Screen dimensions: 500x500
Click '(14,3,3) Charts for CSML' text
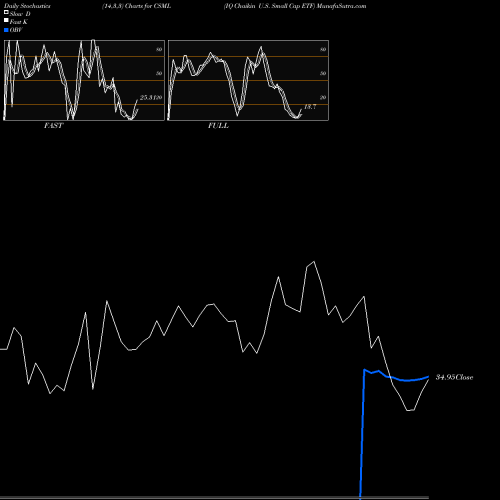137,6
